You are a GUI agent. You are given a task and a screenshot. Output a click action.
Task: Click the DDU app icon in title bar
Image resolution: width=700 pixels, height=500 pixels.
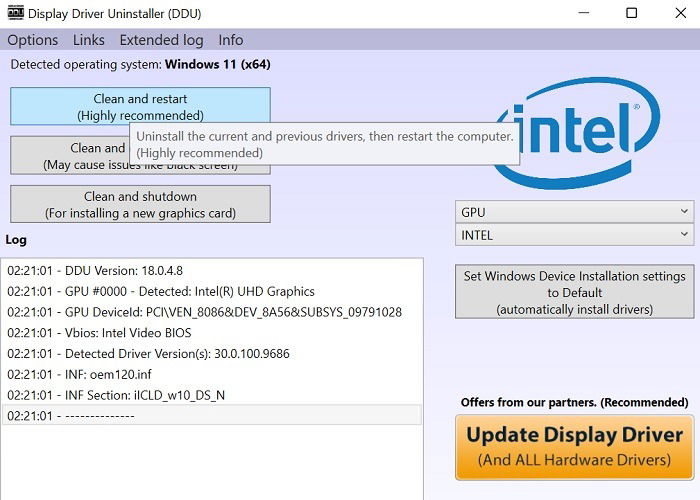pyautogui.click(x=16, y=13)
